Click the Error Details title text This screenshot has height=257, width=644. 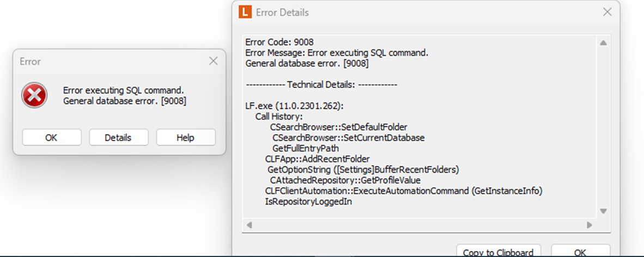(x=282, y=13)
